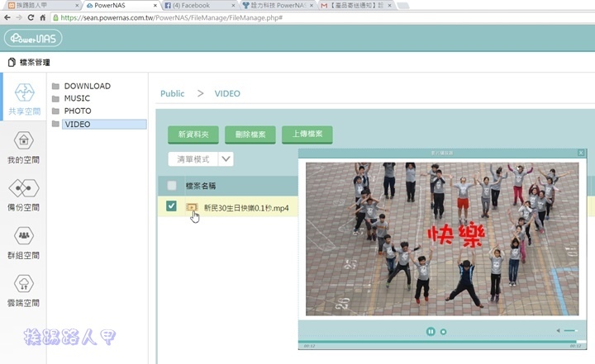Adjust the video volume slider
This screenshot has height=364, width=595.
570,331
